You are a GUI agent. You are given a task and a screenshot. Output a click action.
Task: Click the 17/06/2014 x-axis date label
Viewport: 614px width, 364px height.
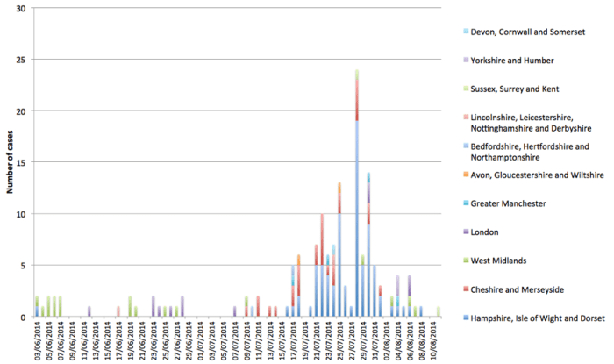(118, 338)
